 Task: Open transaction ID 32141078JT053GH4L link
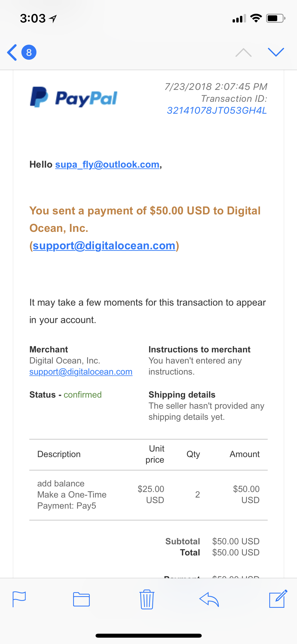pyautogui.click(x=217, y=111)
